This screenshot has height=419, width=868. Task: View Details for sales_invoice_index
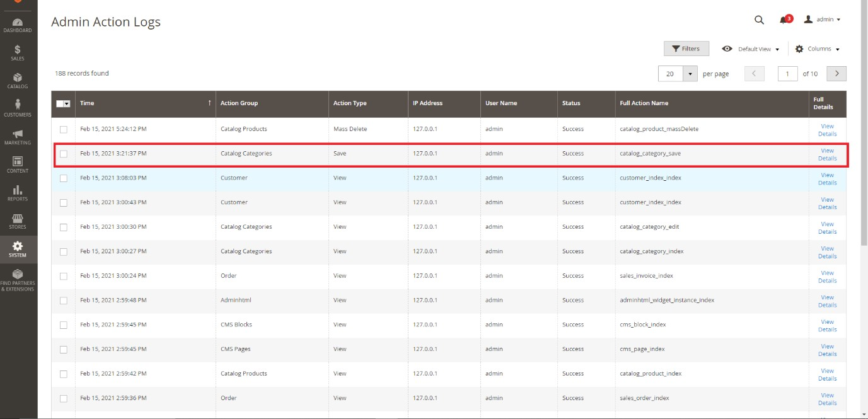(x=827, y=277)
